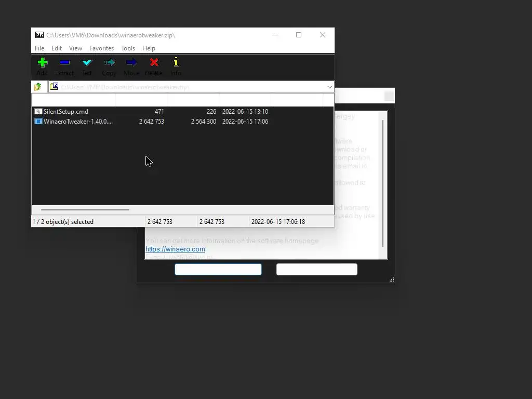This screenshot has height=399, width=532.
Task: Click the Add toolbar icon
Action: click(43, 63)
